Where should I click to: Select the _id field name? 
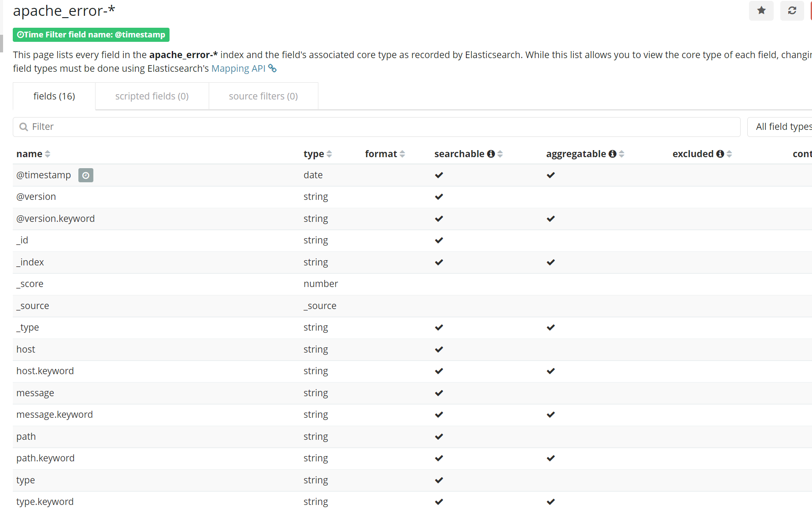(x=22, y=240)
